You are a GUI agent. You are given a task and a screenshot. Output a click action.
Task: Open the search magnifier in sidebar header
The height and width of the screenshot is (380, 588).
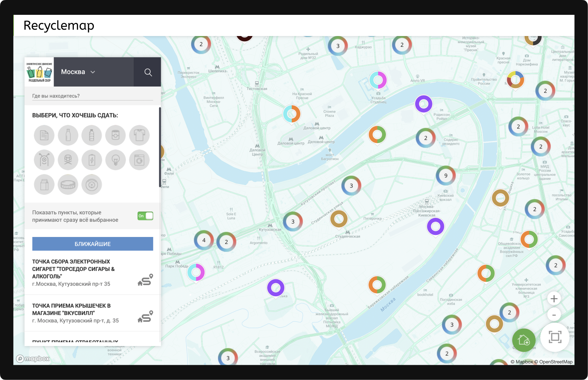[x=148, y=72]
